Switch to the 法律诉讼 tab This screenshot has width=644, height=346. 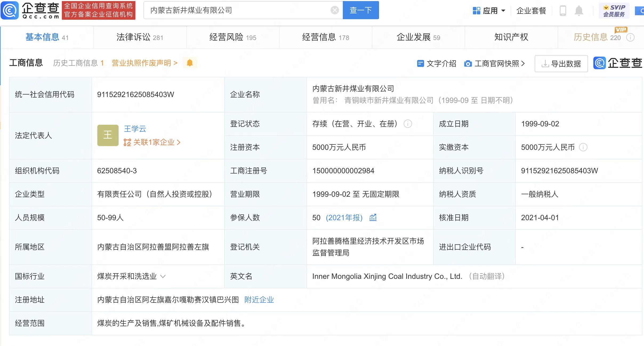[x=140, y=37]
